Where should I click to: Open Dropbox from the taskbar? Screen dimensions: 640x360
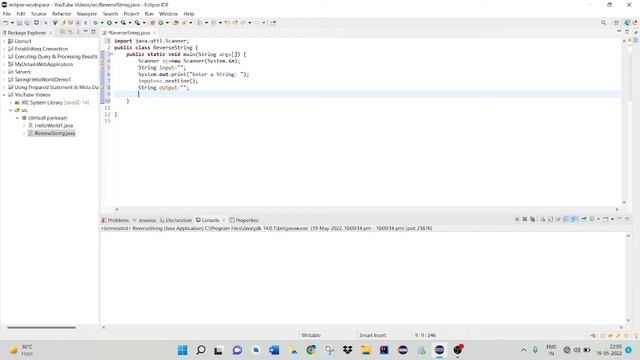(x=347, y=350)
